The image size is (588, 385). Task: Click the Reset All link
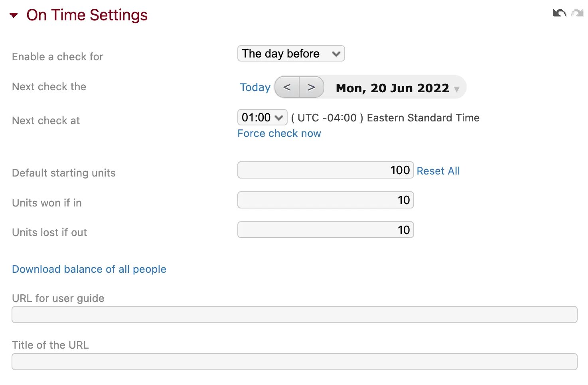pos(438,171)
